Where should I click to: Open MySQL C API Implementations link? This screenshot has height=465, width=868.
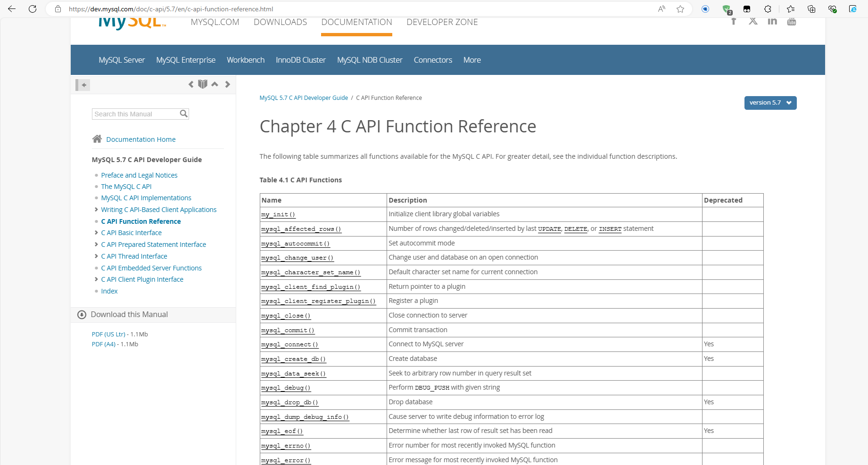pyautogui.click(x=146, y=198)
